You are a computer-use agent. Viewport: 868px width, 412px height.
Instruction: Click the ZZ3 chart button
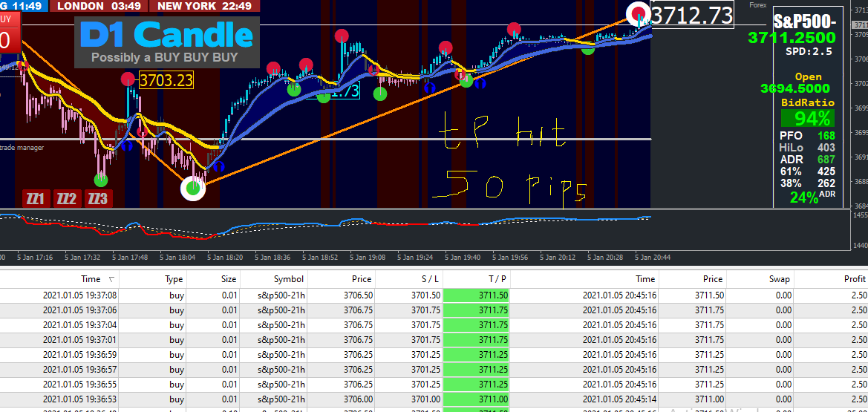point(99,198)
